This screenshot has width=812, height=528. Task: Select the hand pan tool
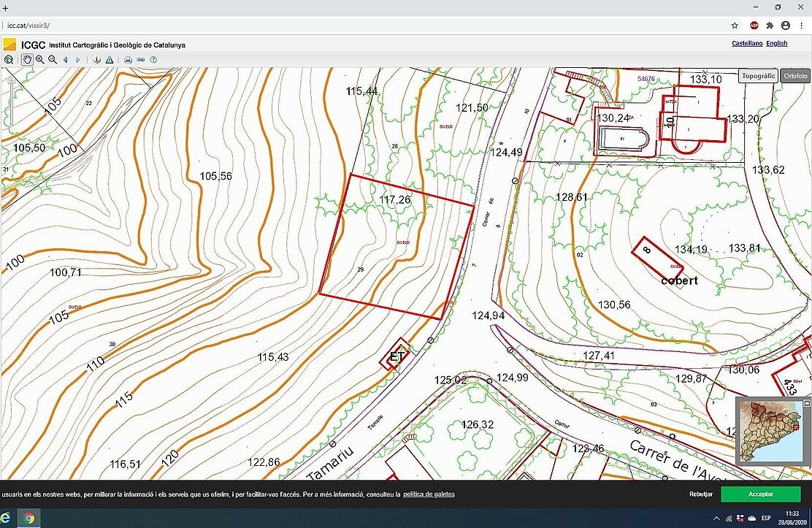pos(27,60)
